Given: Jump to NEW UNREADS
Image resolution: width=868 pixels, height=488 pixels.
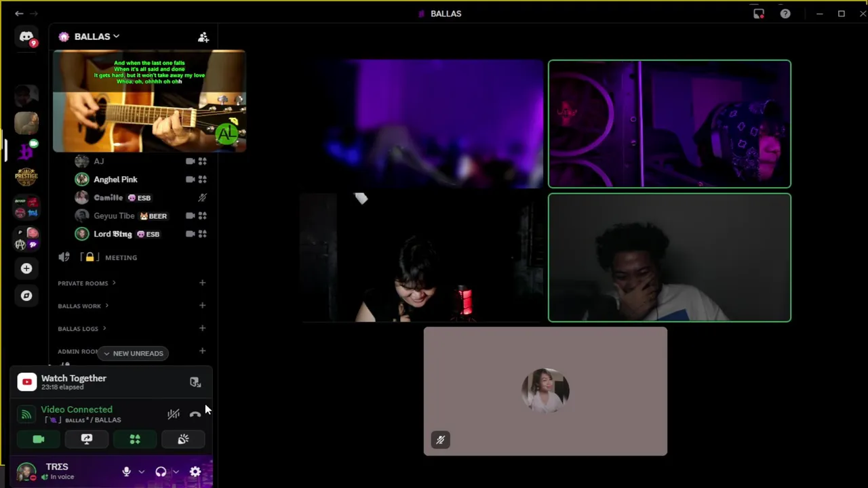Looking at the screenshot, I should [133, 353].
